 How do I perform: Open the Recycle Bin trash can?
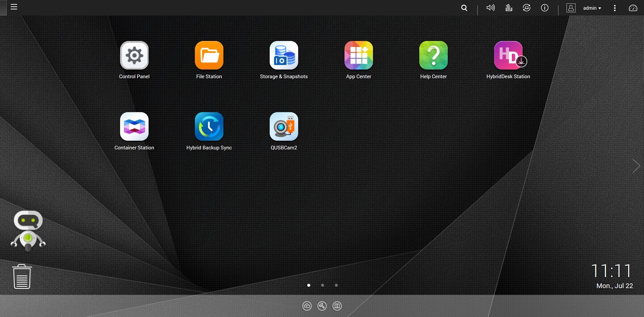tap(22, 277)
